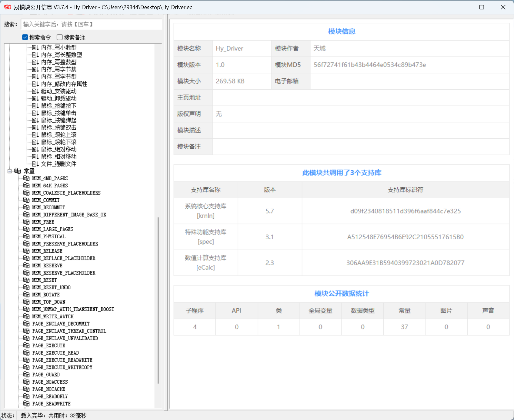The width and height of the screenshot is (514, 420).
Task: Select tree item 鼠标_按键单击
Action: coord(59,113)
